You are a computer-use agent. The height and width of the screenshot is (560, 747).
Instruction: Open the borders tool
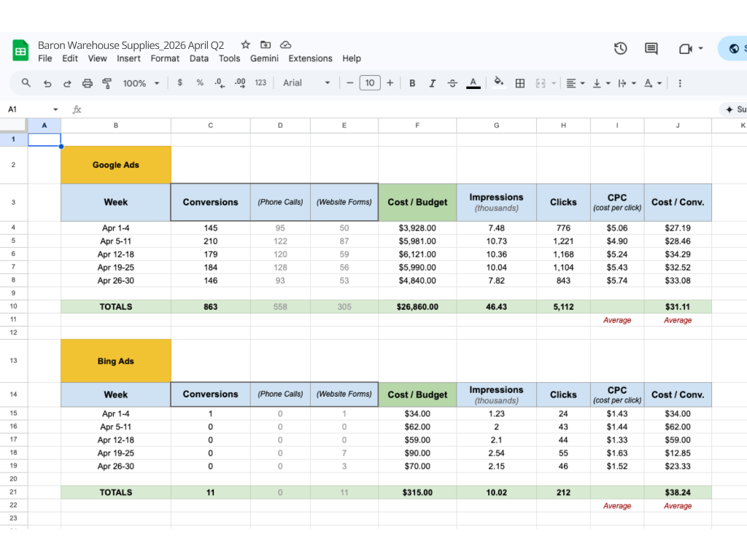click(520, 83)
